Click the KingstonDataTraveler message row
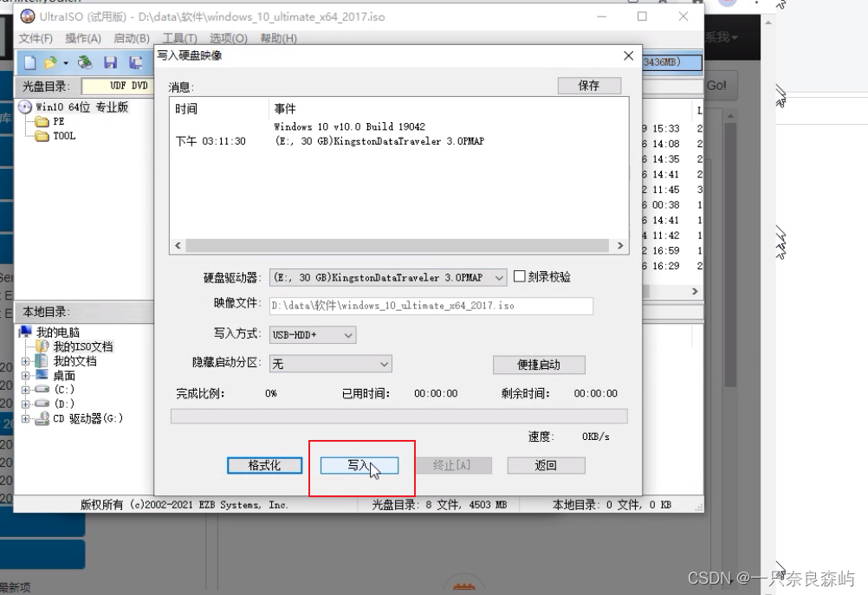The image size is (868, 595). click(379, 141)
